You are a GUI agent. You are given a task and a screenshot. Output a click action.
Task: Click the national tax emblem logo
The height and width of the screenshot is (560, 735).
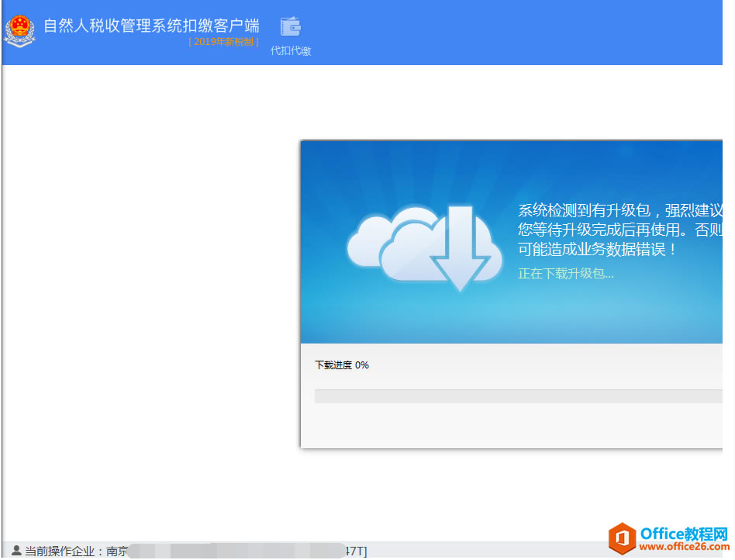click(19, 31)
